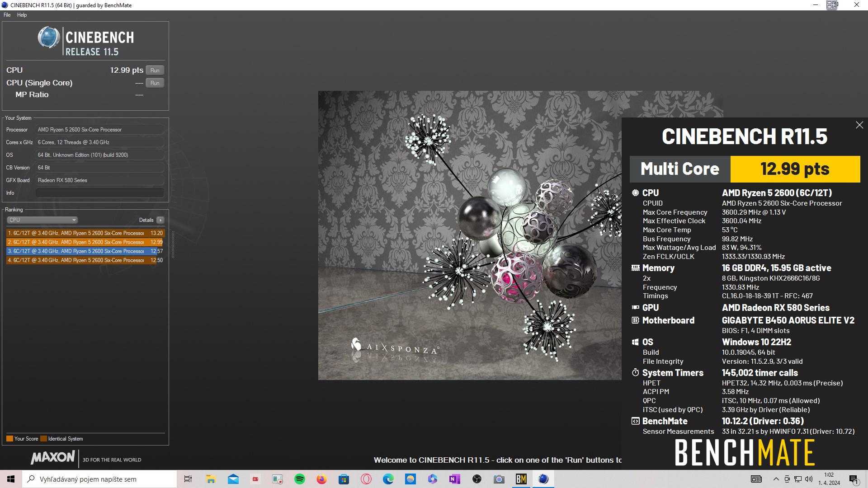Click the Cinebench logo sphere icon
The width and height of the screenshot is (868, 488).
point(49,38)
